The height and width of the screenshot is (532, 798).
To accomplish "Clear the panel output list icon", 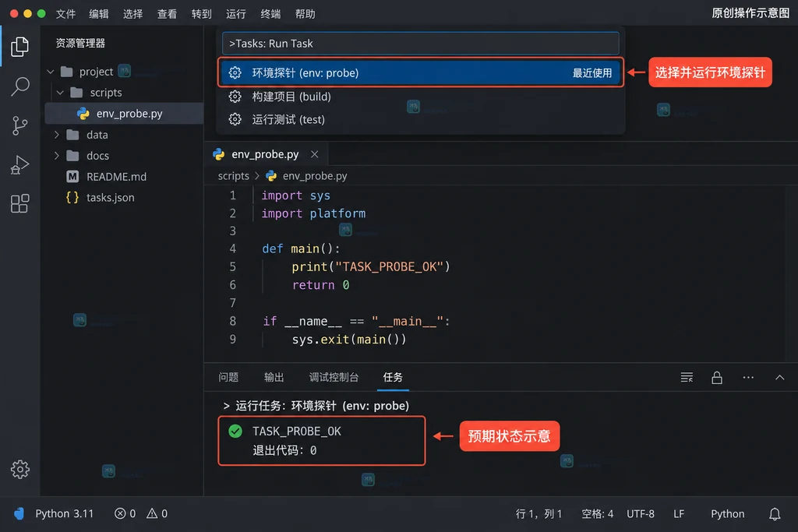I will [687, 377].
